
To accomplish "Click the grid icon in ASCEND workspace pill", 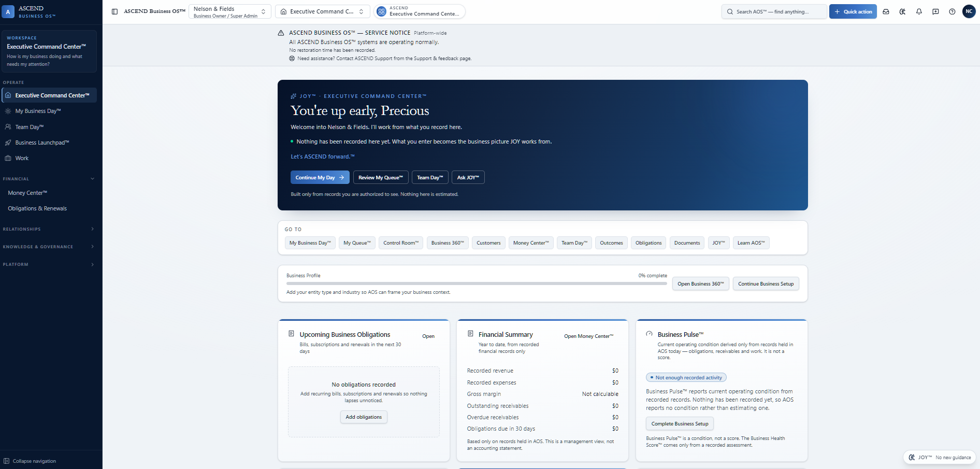I will (382, 11).
